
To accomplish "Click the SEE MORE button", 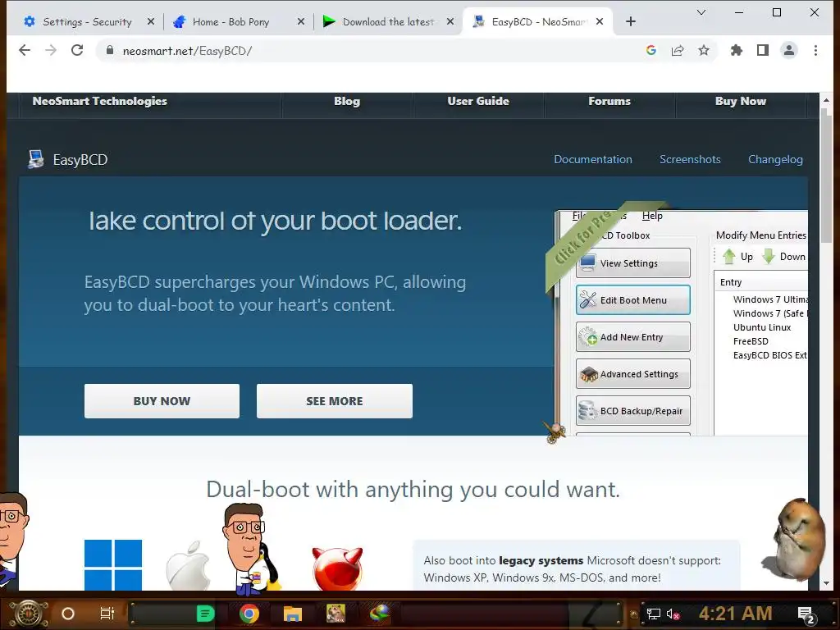I will point(335,400).
